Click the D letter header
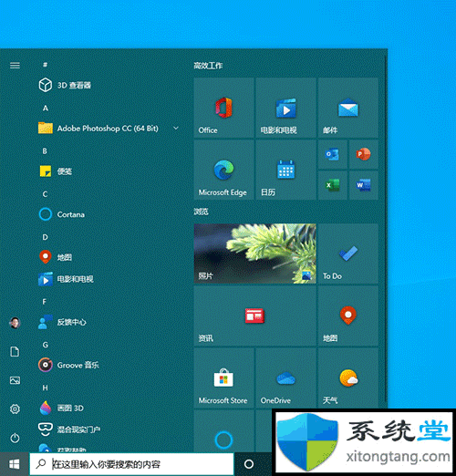The height and width of the screenshot is (476, 456). point(45,237)
